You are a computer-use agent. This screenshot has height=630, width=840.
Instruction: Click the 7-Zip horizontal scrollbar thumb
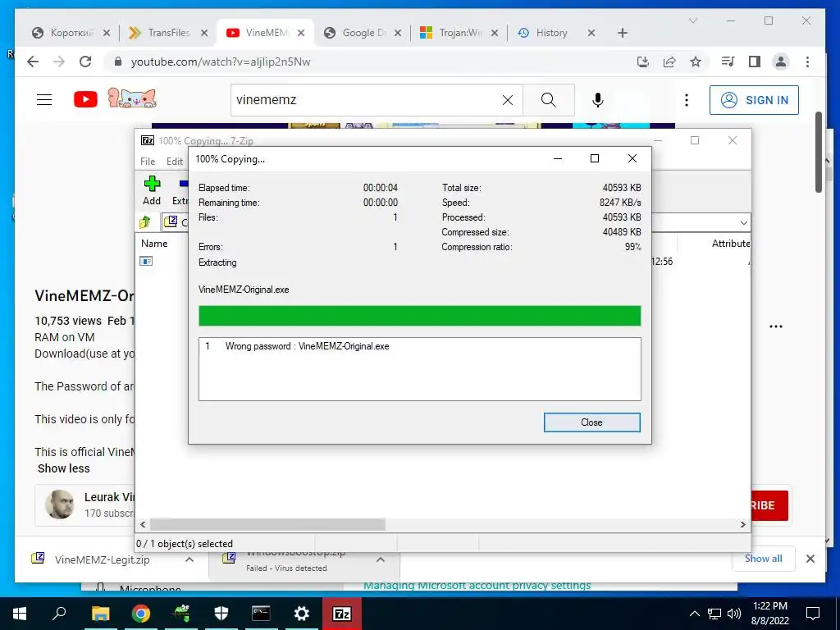[267, 524]
